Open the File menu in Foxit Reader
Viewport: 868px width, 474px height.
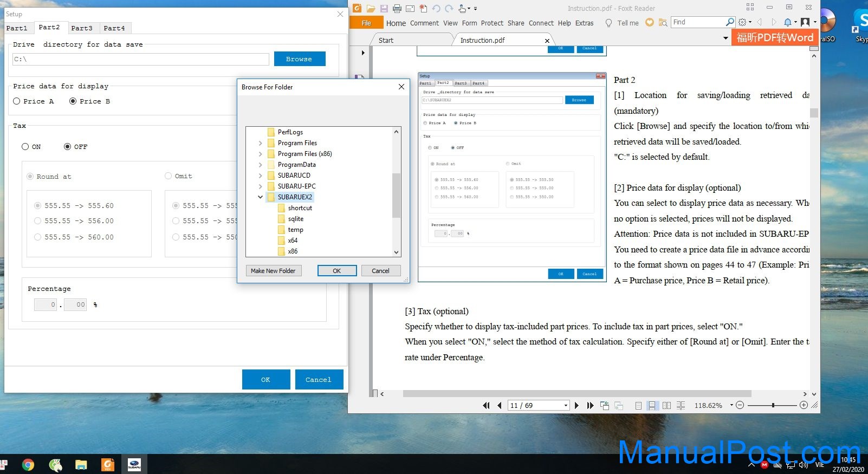[x=366, y=23]
